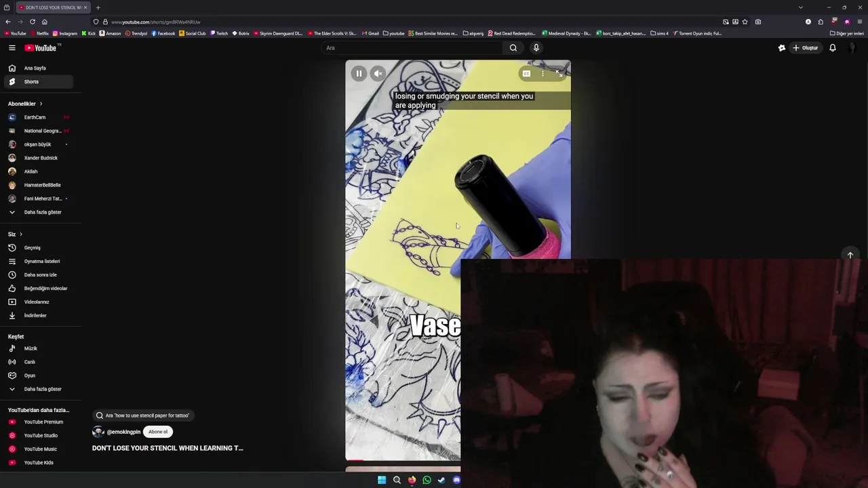Open HamsterBellBelle channel
Image resolution: width=868 pixels, height=488 pixels.
[37, 185]
